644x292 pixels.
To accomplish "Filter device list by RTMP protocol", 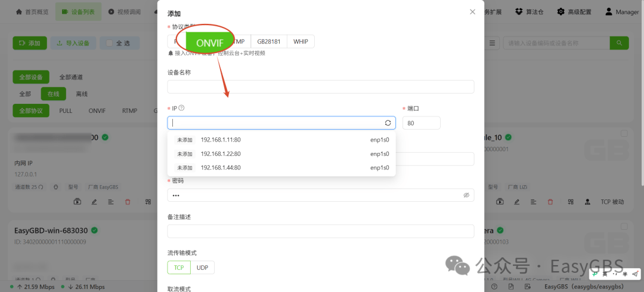I will 130,110.
